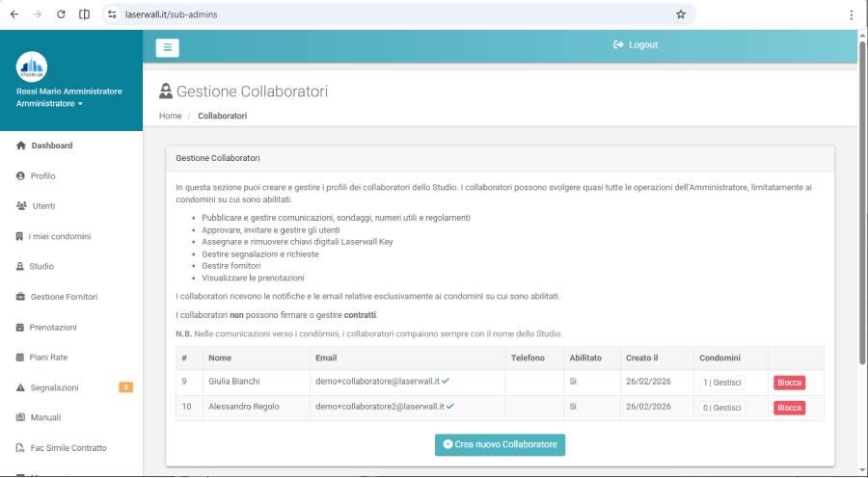Click Home in the breadcrumb
This screenshot has height=478, width=868.
[x=170, y=116]
